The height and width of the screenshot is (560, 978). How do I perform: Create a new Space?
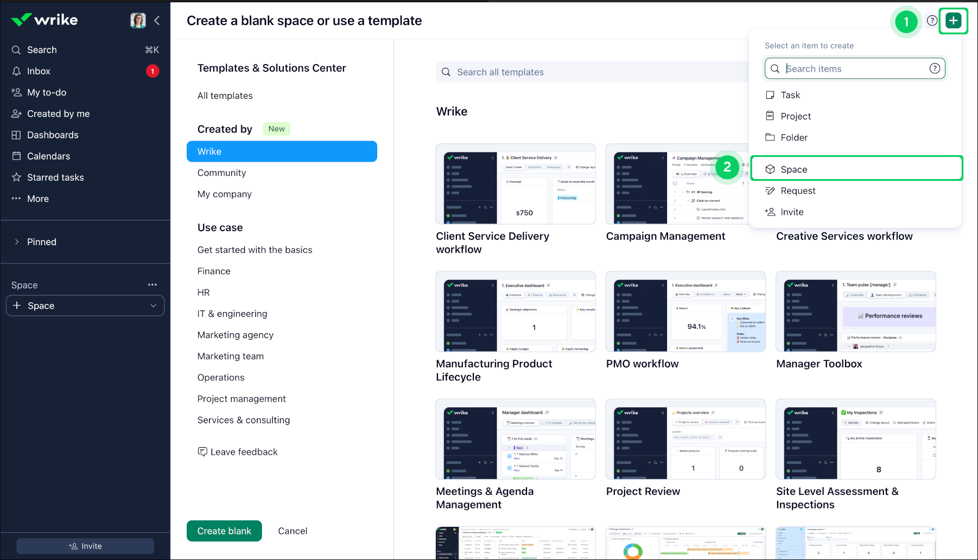pos(856,169)
